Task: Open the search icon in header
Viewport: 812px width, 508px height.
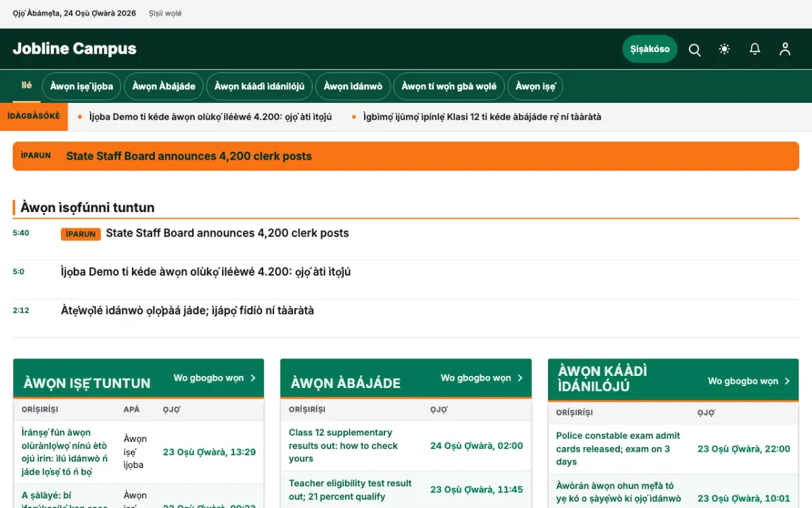Action: [694, 49]
